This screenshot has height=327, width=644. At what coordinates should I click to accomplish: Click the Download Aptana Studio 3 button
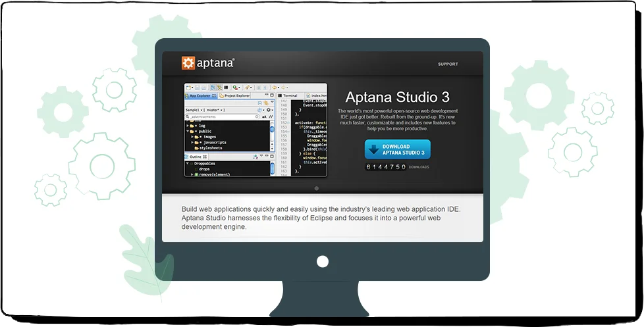click(398, 149)
